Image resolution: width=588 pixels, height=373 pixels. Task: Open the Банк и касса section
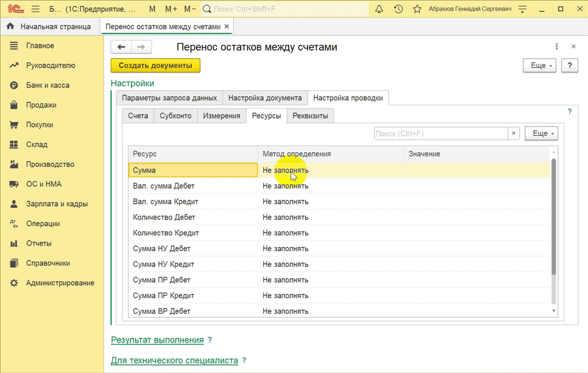(47, 85)
